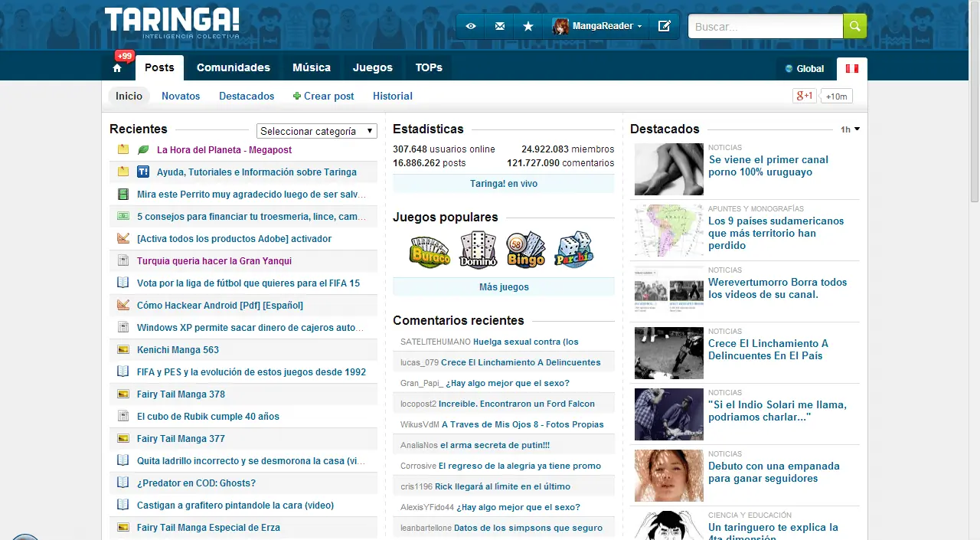
Task: Click the MangaReader avatar picture
Action: 561,26
